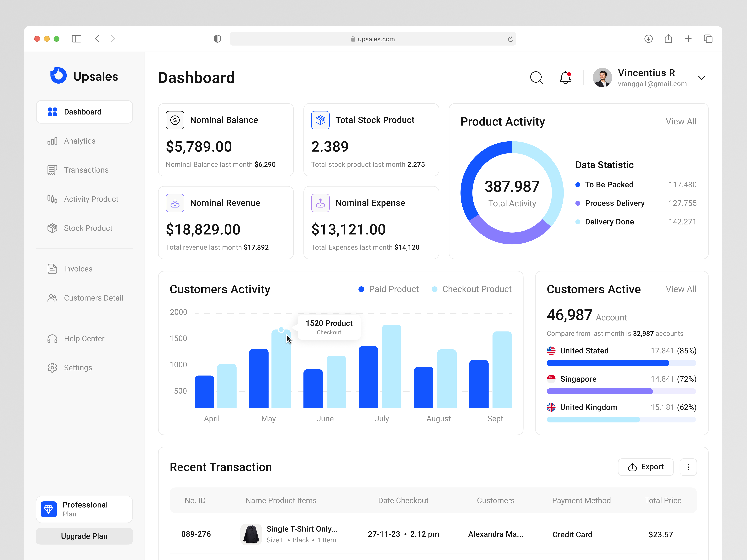
Task: Open the Help Center
Action: tap(84, 338)
